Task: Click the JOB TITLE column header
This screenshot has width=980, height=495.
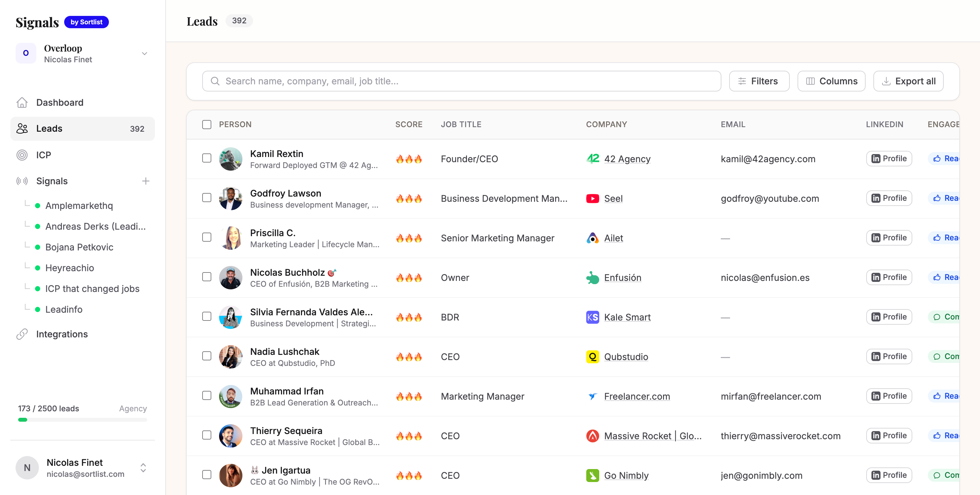Action: pos(461,125)
